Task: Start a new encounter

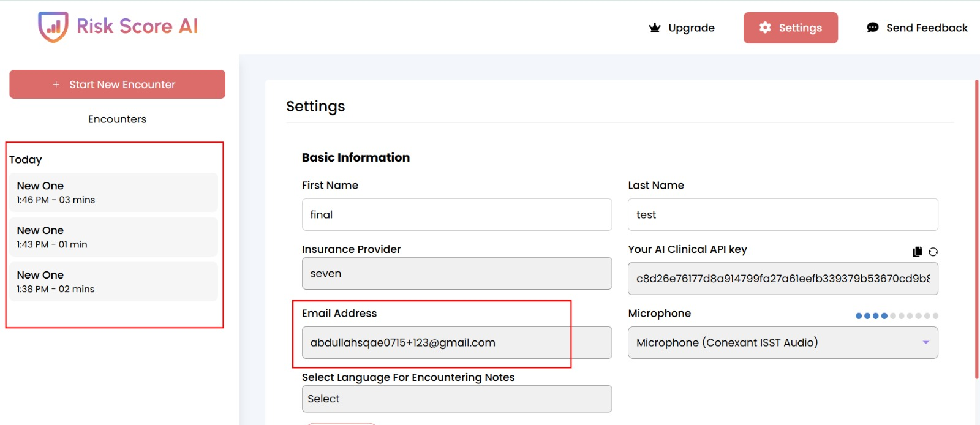Action: (117, 85)
